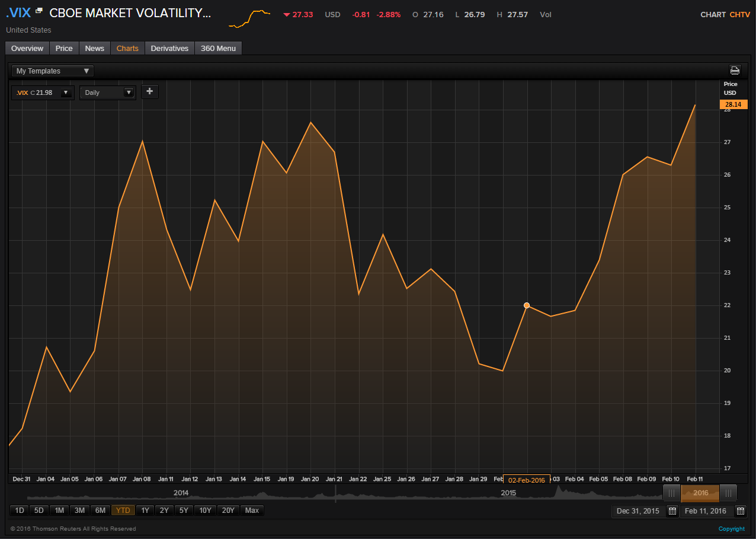Click the 2016 highlighted range in the navigator
The width and height of the screenshot is (756, 539).
[700, 493]
